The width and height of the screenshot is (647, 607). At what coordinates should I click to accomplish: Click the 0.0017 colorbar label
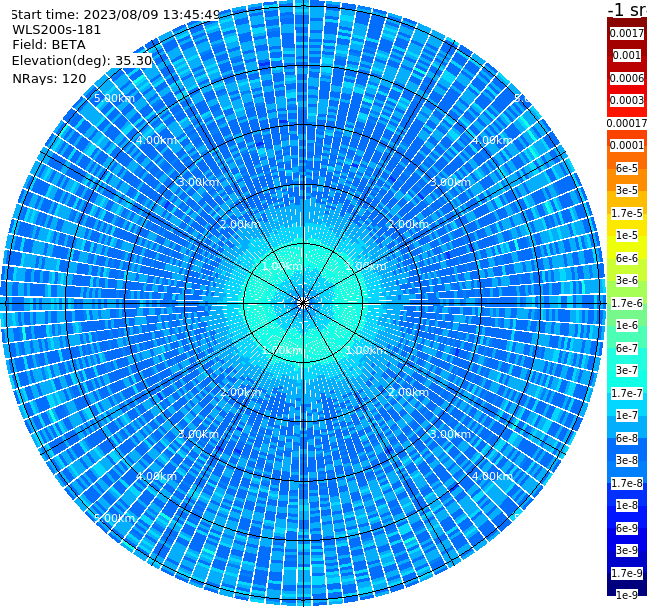click(627, 33)
